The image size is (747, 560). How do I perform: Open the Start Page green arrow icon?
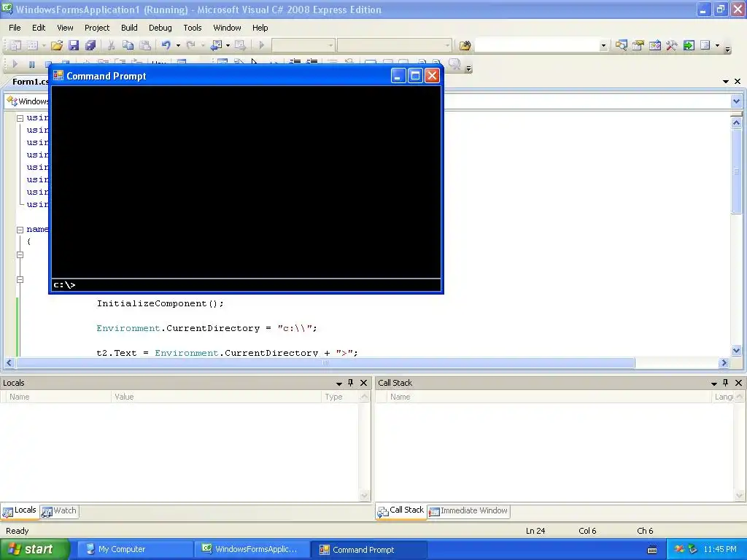point(689,45)
